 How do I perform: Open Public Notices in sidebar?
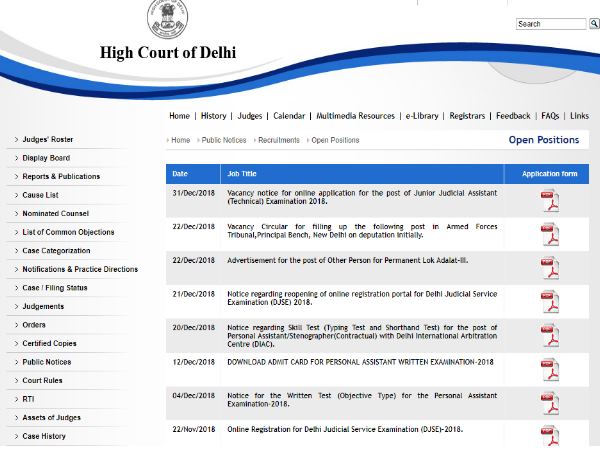coord(47,362)
